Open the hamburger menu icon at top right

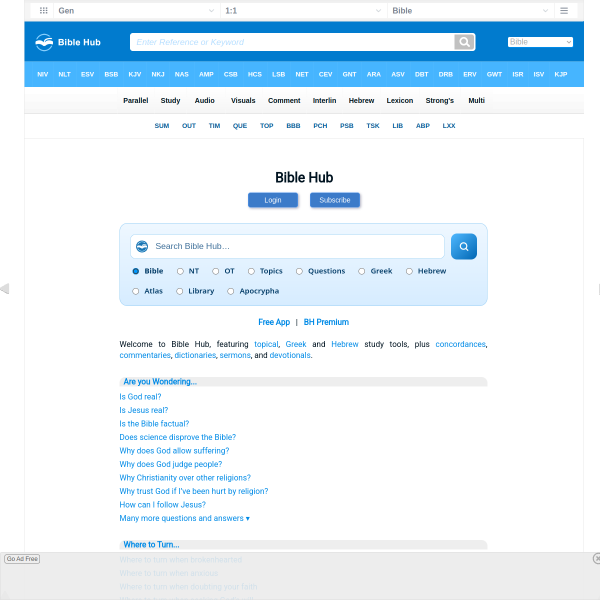(564, 10)
